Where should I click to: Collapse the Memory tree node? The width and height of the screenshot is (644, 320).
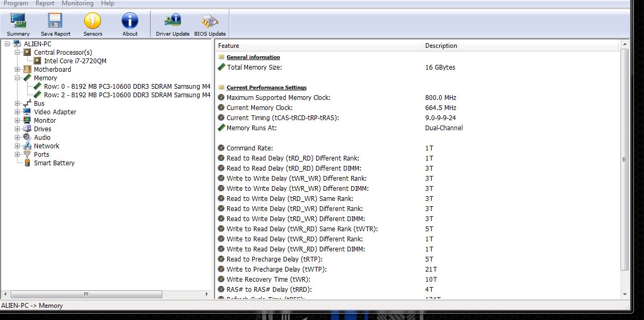(18, 78)
